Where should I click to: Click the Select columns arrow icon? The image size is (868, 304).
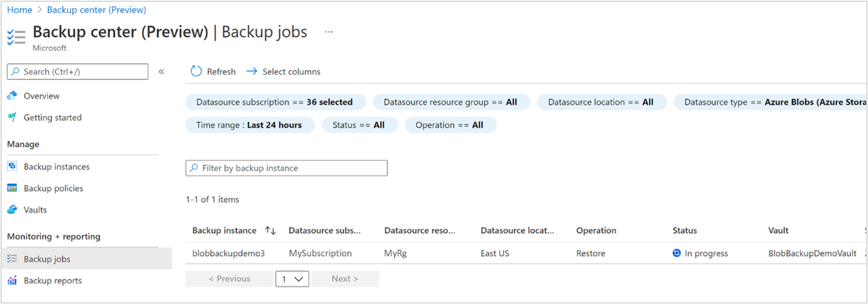[x=252, y=72]
